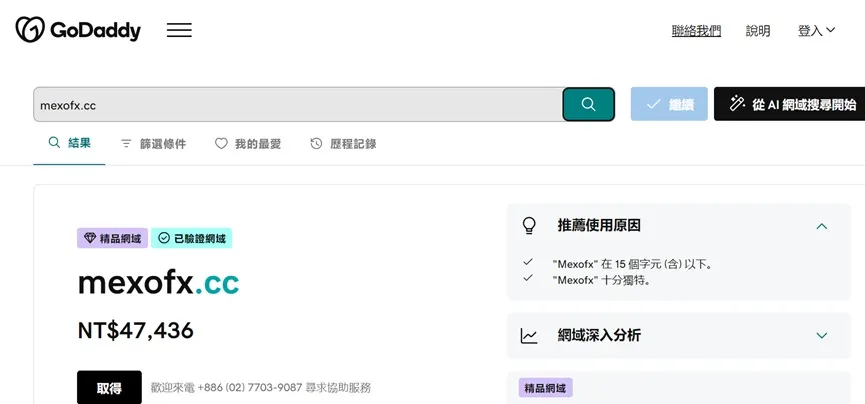This screenshot has width=865, height=404.
Task: Click the 精品網域 tag in bottom right card
Action: [x=546, y=388]
